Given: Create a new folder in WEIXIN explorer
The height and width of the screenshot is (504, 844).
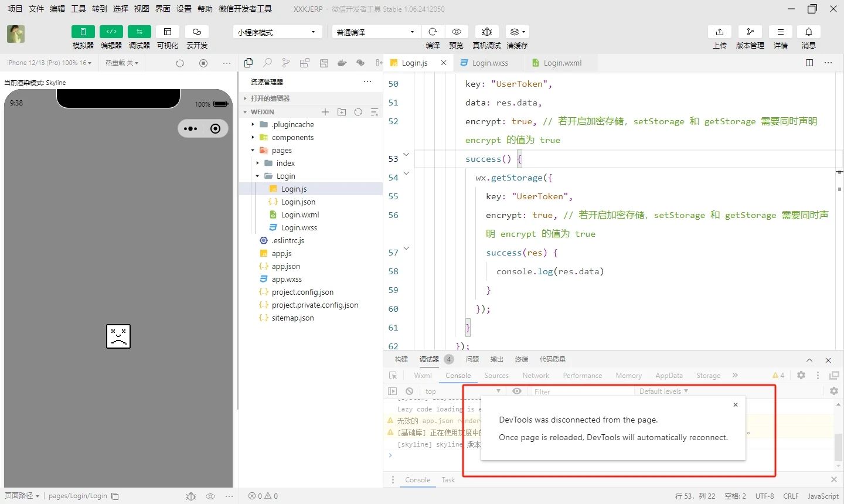Looking at the screenshot, I should pos(342,112).
